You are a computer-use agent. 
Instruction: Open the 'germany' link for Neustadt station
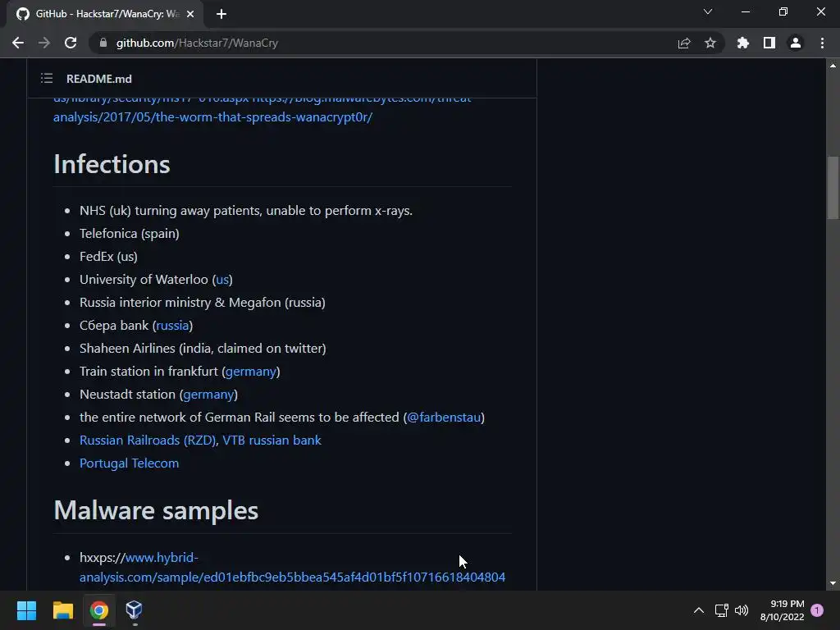[x=208, y=395]
